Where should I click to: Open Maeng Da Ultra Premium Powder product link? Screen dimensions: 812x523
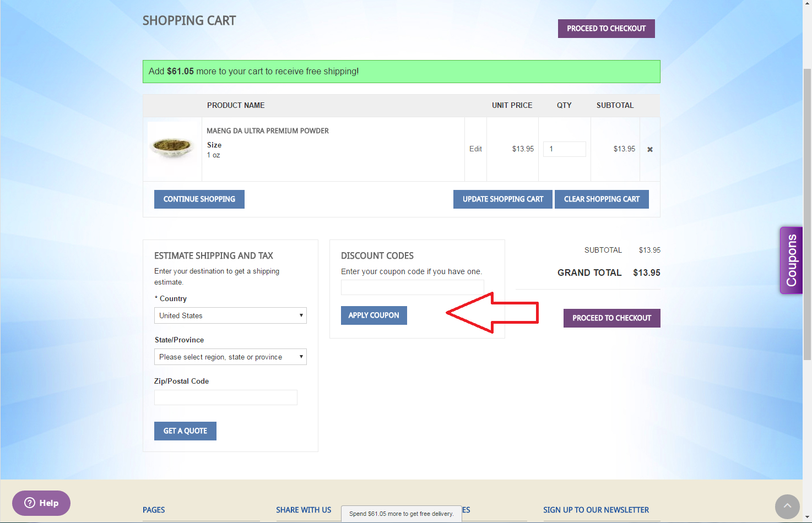(268, 131)
